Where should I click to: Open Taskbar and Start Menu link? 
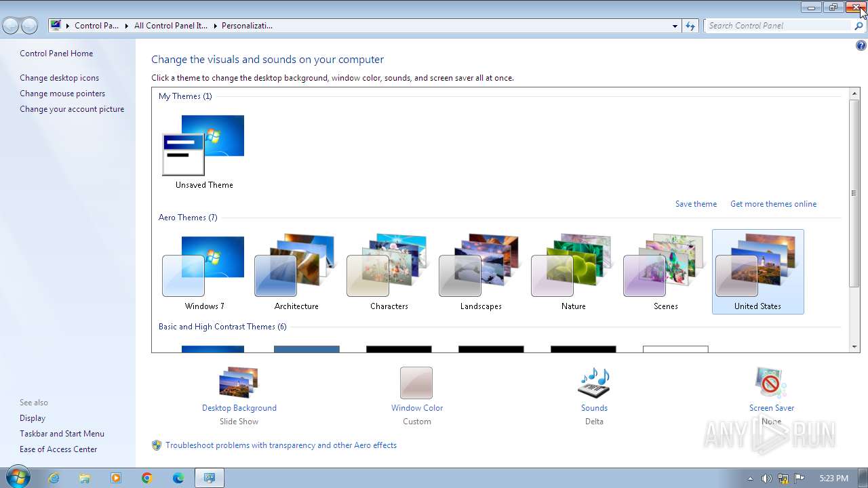pyautogui.click(x=62, y=434)
